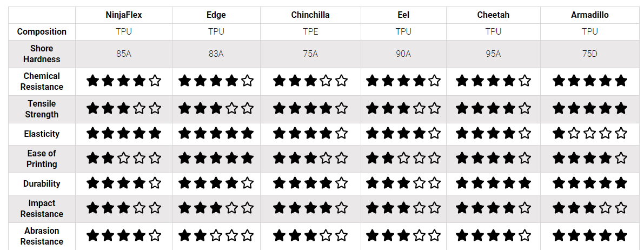Click NinjaFlex's Chemical Resistance star rating
Viewport: 644px width, 250px height.
pyautogui.click(x=124, y=81)
